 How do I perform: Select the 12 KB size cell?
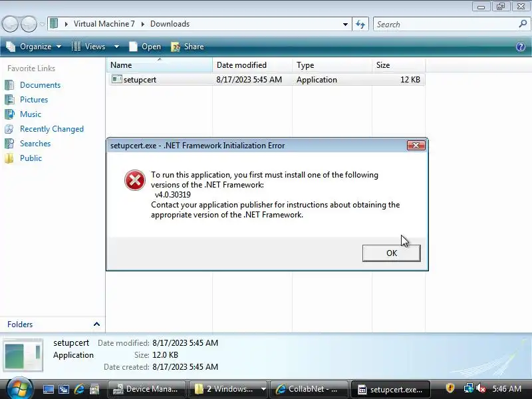tap(410, 80)
